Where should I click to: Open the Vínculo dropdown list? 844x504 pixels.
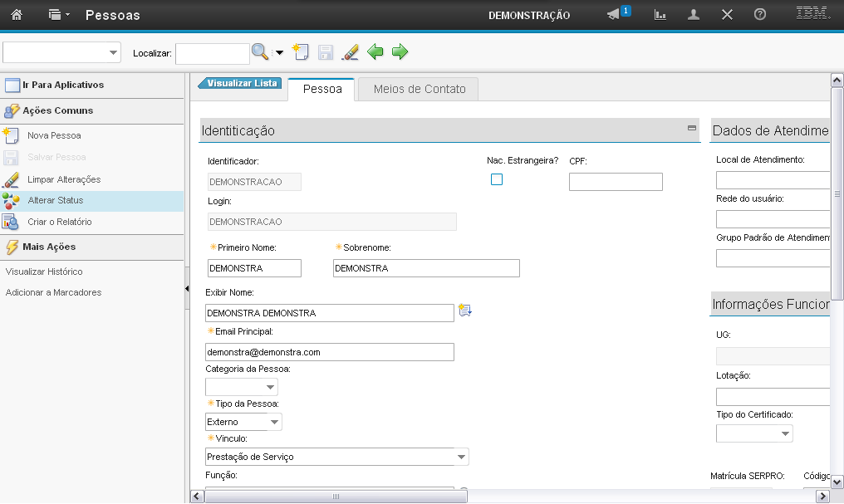tap(461, 458)
